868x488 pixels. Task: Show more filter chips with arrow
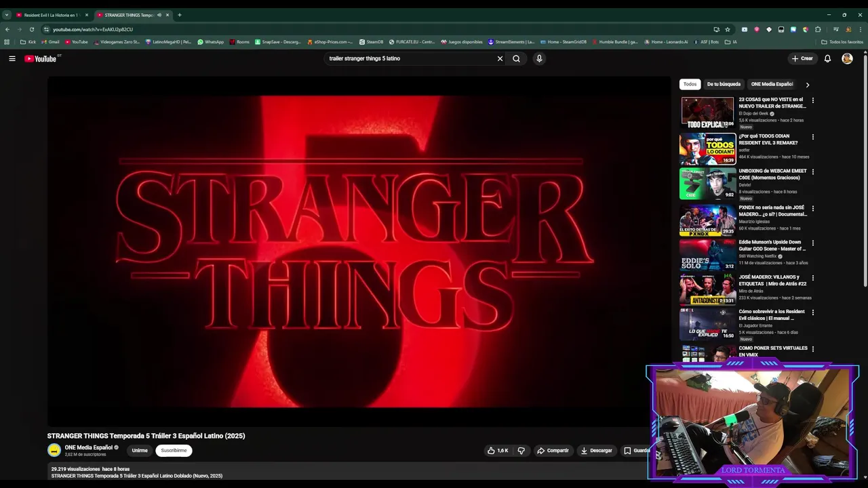coord(807,85)
